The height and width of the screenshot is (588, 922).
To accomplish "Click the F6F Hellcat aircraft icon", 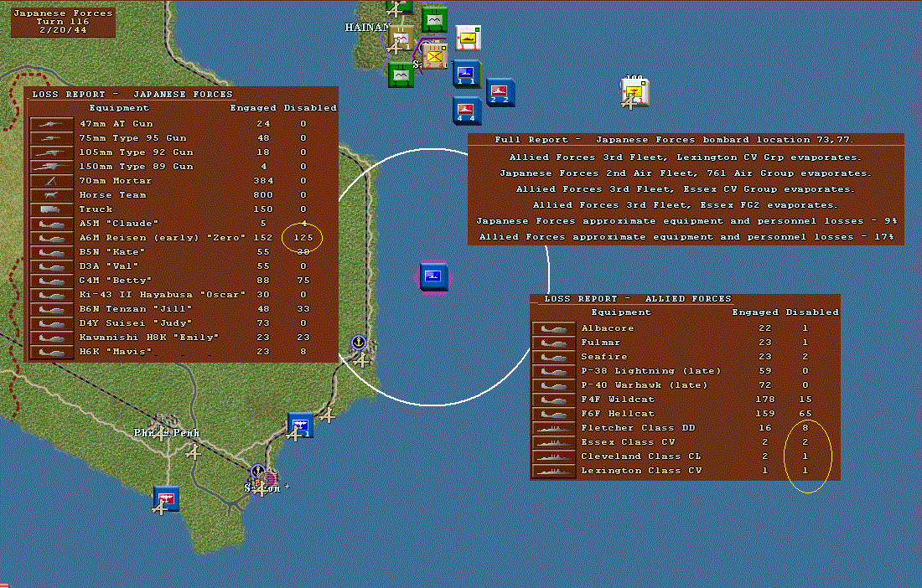I will click(x=553, y=414).
